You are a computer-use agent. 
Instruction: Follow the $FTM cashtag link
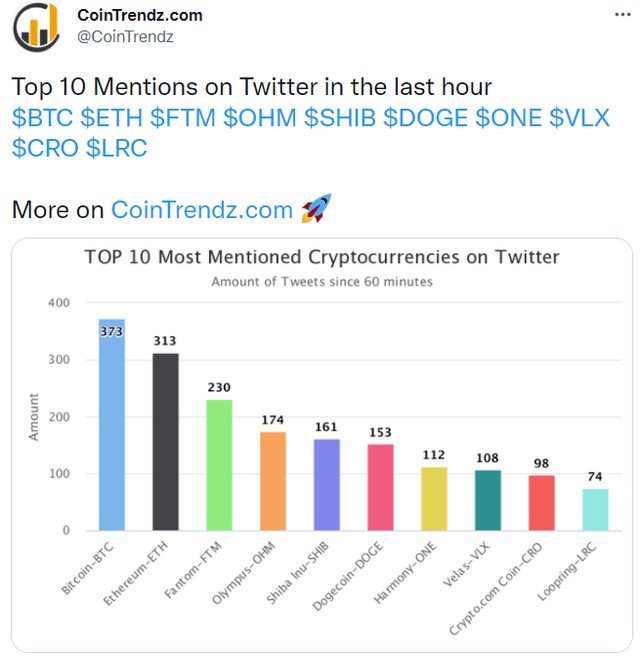(182, 118)
